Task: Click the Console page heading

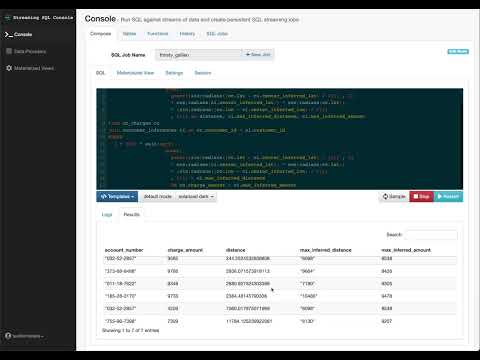Action: pos(100,19)
